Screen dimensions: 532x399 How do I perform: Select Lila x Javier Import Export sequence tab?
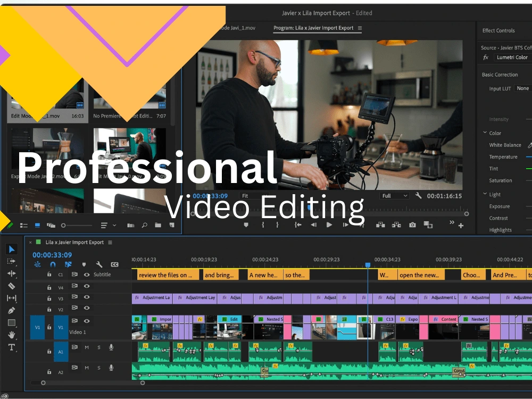click(x=74, y=242)
